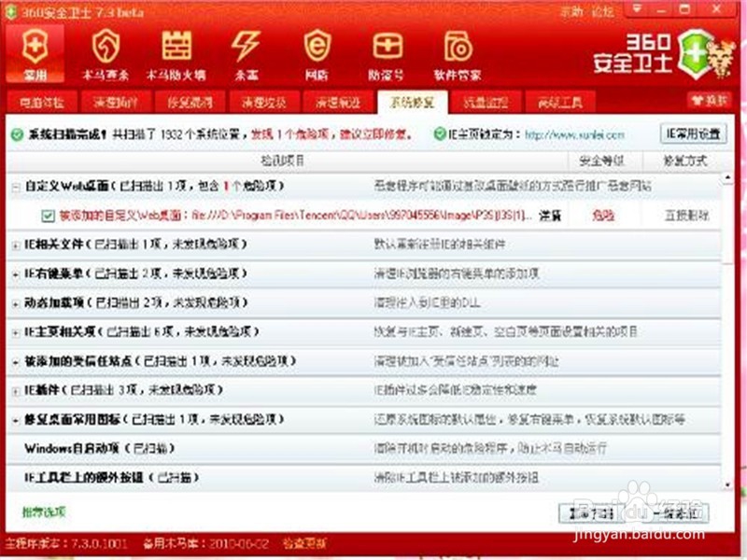Viewport: 747px width, 560px height.
Task: Click 详情 for the Web desktop item
Action: (x=550, y=216)
